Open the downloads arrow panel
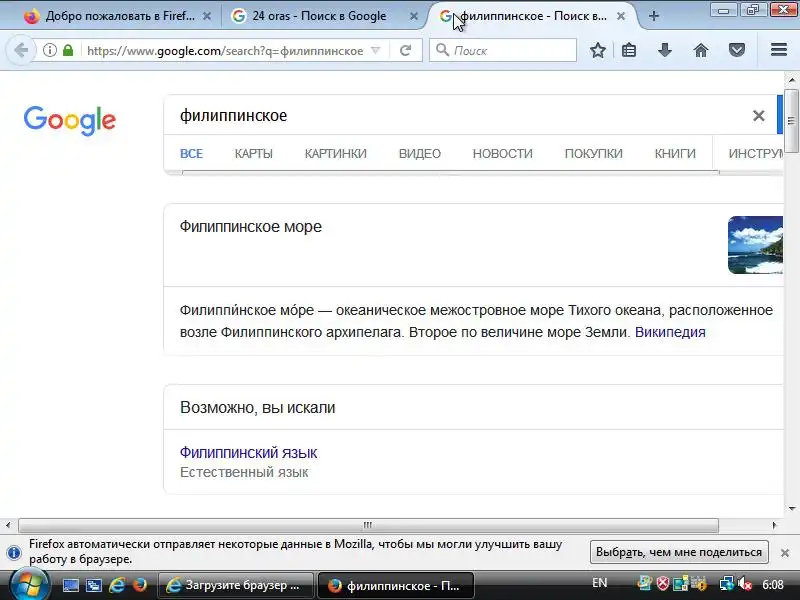The width and height of the screenshot is (800, 600). tap(665, 50)
